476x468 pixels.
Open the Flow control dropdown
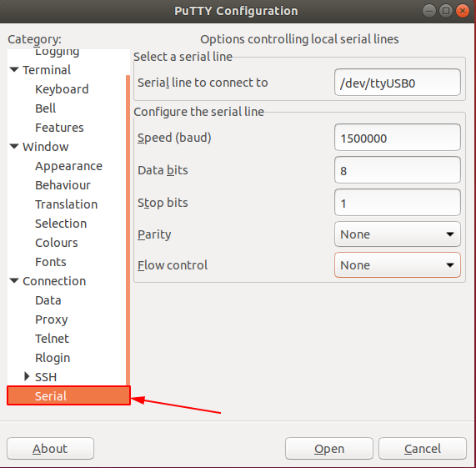tap(398, 265)
